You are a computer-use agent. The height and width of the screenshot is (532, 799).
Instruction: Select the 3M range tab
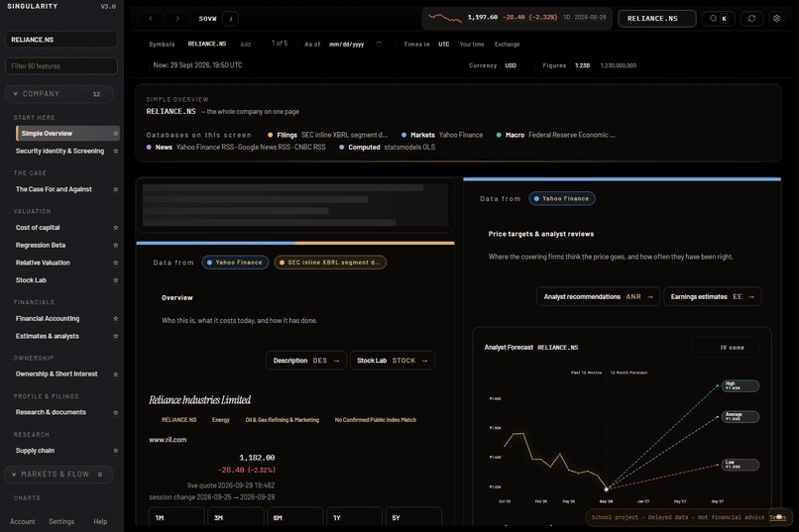click(x=235, y=517)
